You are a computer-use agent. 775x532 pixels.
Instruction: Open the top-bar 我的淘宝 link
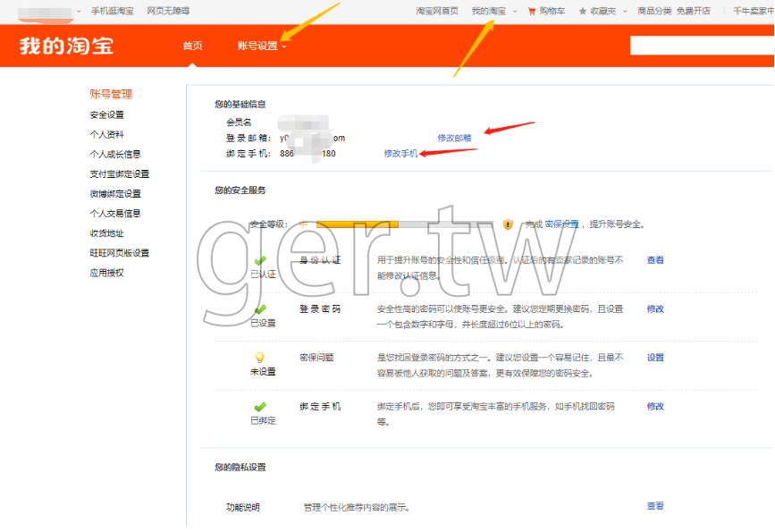(x=489, y=11)
